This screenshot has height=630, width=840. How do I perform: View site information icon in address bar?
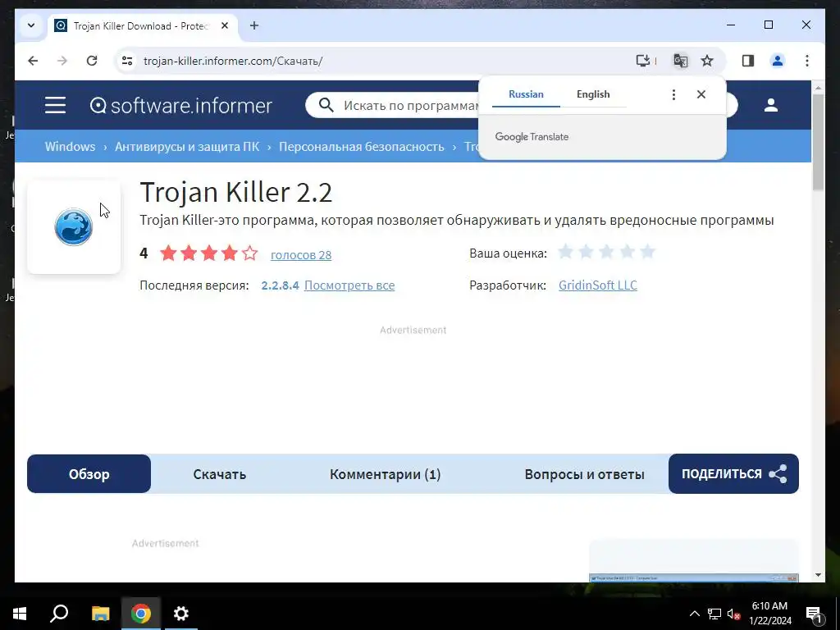point(127,61)
